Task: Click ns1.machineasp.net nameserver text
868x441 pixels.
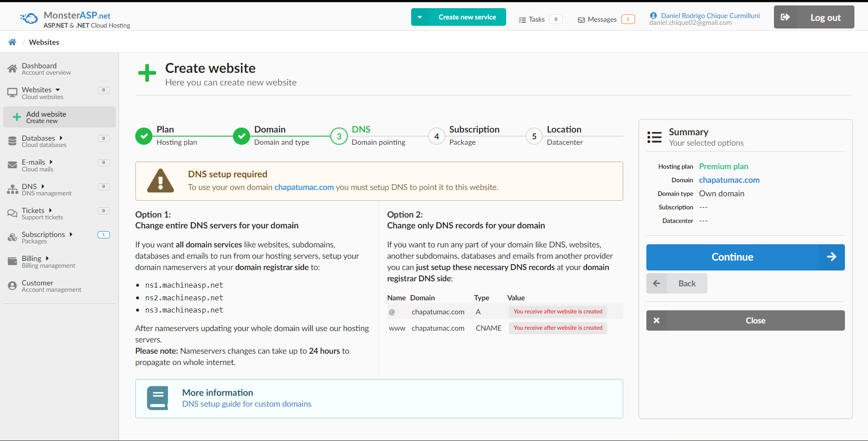Action: 184,285
